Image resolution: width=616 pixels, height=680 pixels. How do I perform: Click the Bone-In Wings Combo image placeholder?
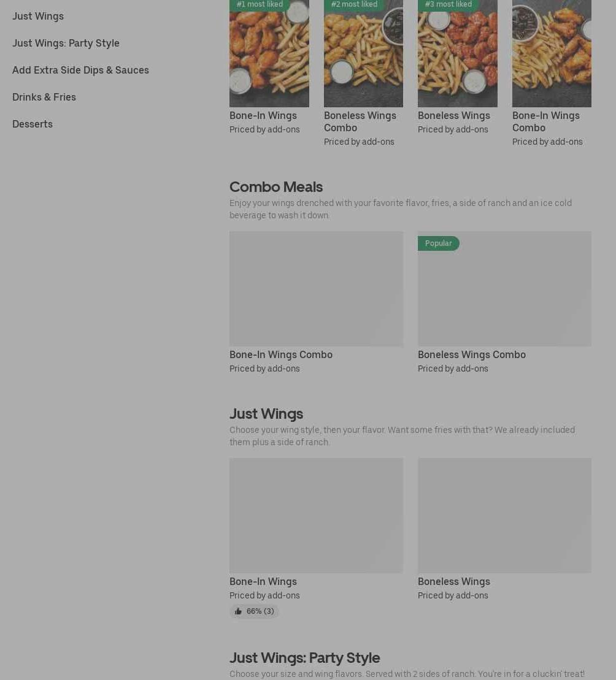click(316, 288)
